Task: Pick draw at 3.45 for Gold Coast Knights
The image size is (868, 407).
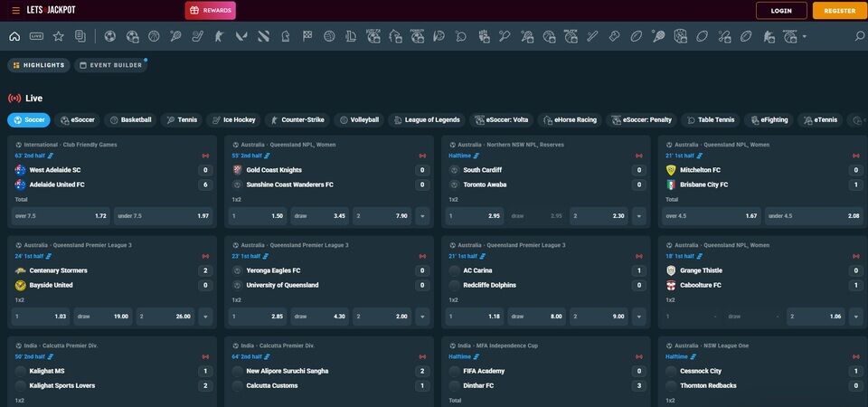Action: click(x=320, y=216)
